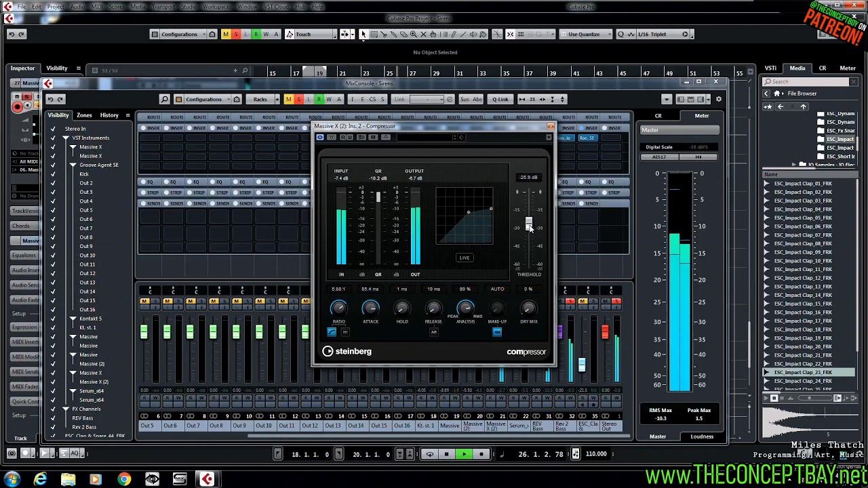Toggle auto make-up AM button
The width and height of the screenshot is (868, 488).
(x=497, y=332)
